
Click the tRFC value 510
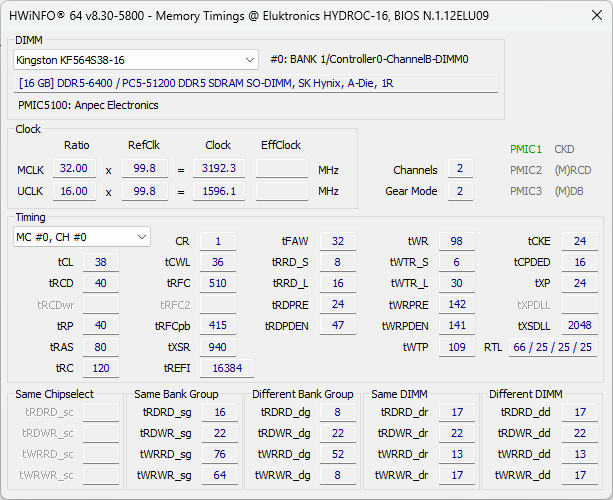click(218, 283)
